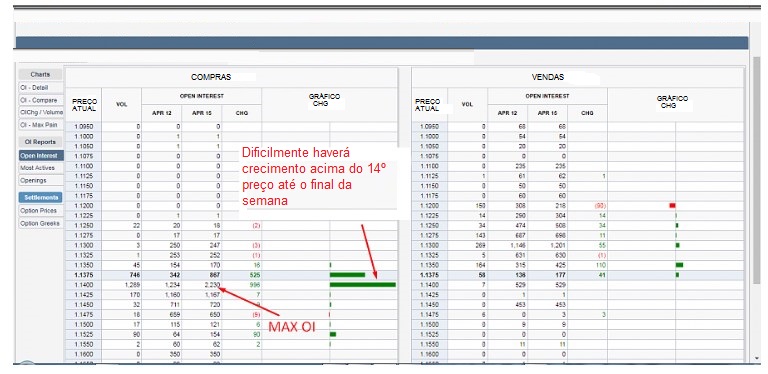Click the Charts section header

41,74
